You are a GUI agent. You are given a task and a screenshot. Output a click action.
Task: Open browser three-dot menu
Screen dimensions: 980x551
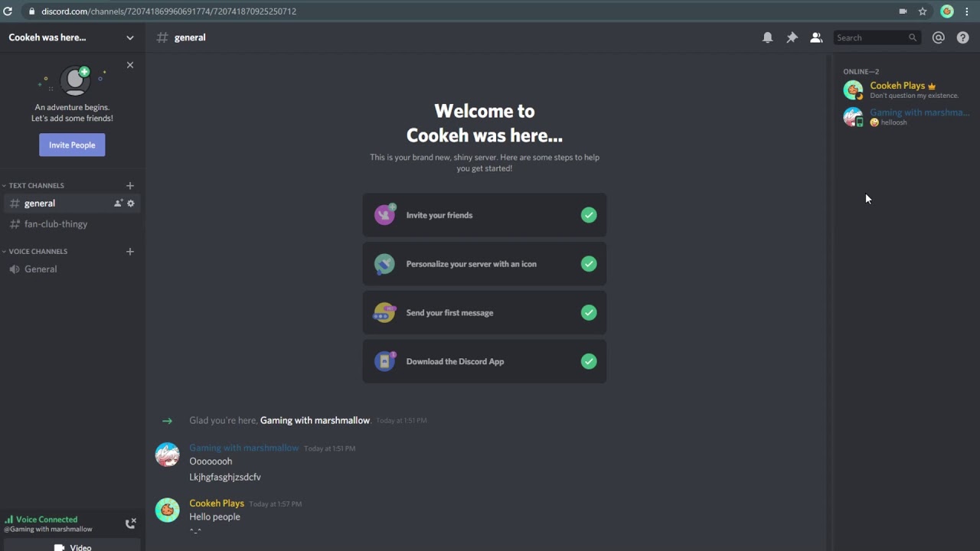tap(967, 11)
